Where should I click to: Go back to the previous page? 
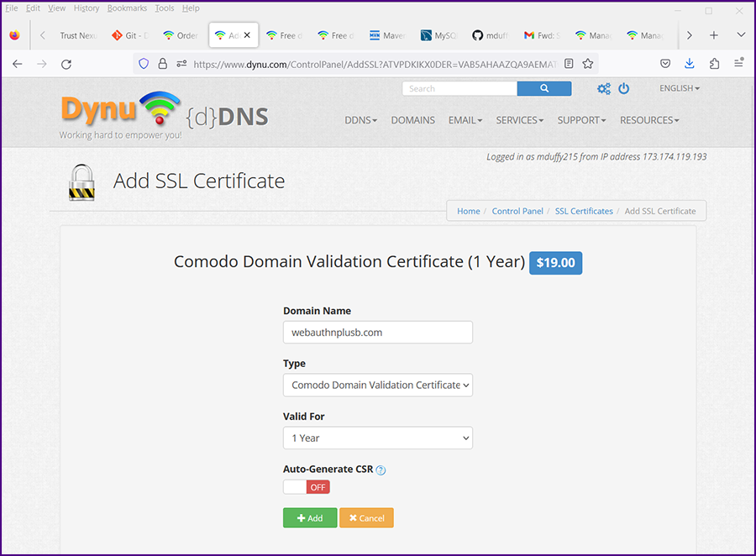pyautogui.click(x=18, y=64)
